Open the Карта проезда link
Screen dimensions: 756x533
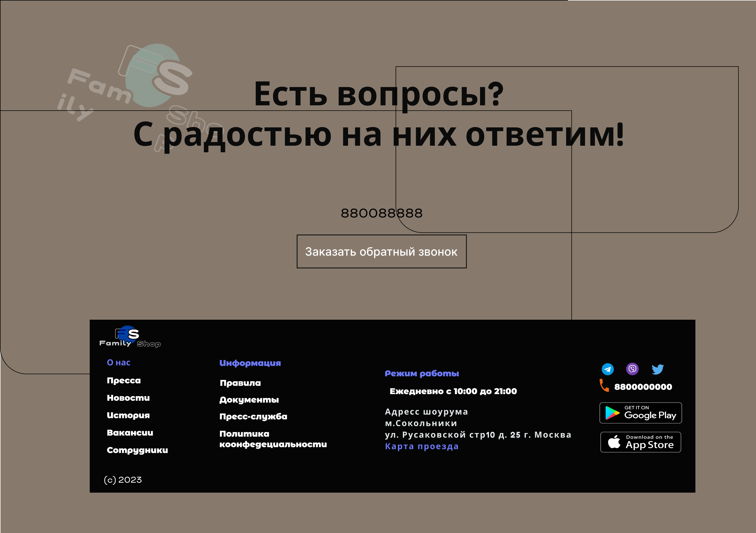(422, 447)
